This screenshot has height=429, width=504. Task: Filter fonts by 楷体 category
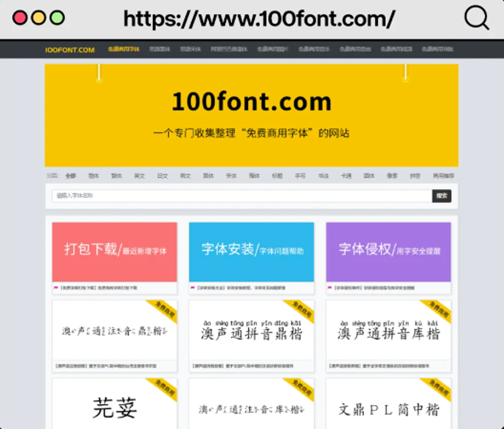pyautogui.click(x=255, y=176)
